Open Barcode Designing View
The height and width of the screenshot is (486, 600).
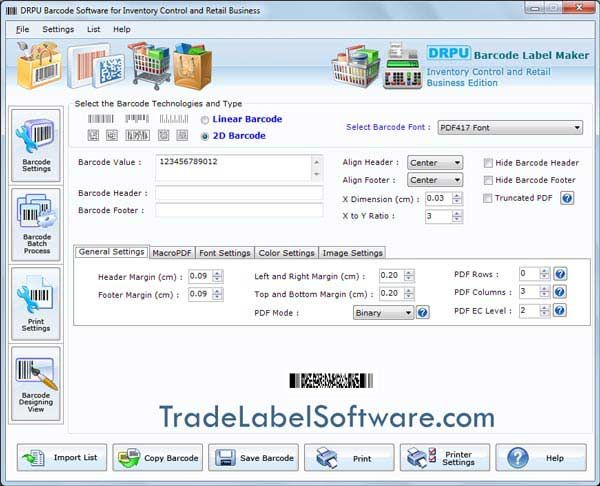pyautogui.click(x=36, y=384)
